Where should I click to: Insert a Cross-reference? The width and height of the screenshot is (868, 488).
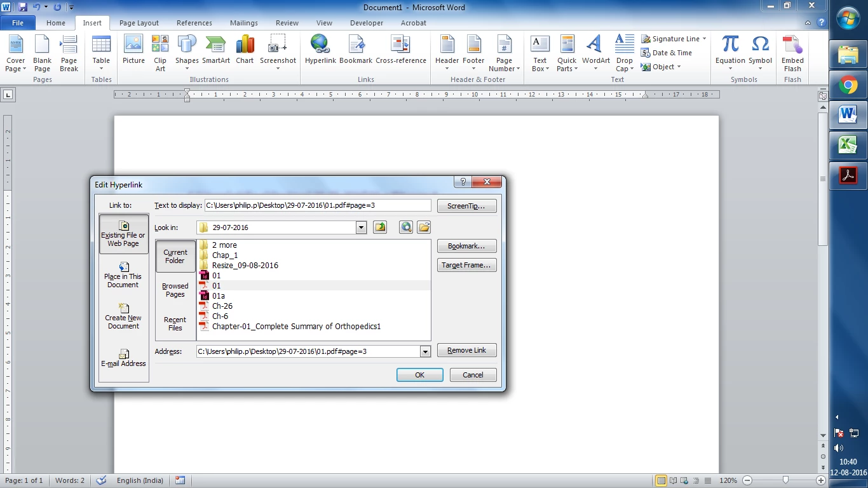(x=401, y=51)
